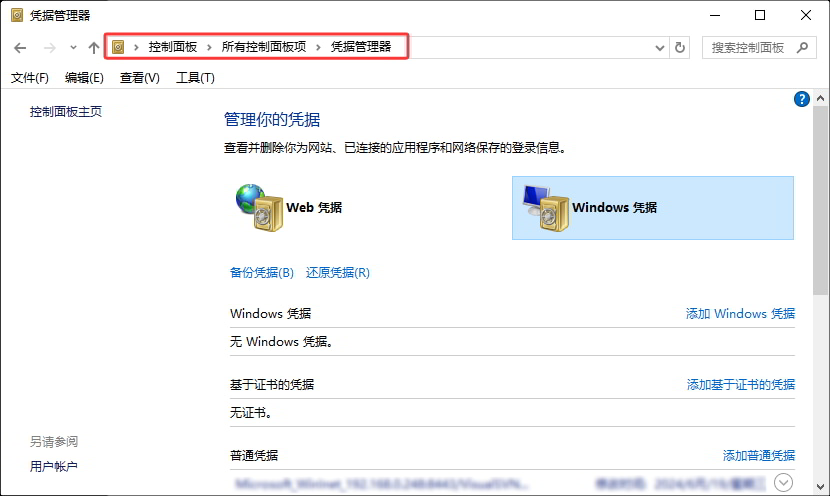Expand the address bar history dropdown
Image resolution: width=830 pixels, height=496 pixels.
point(659,47)
